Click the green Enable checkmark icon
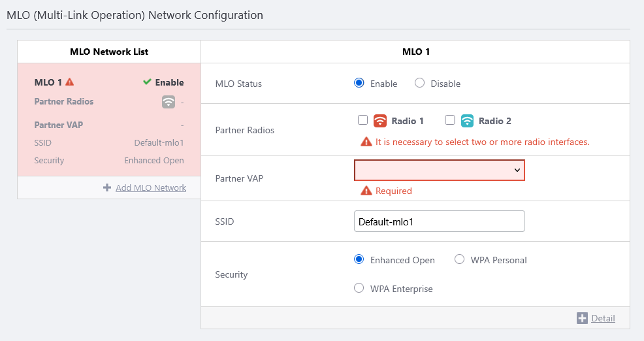644x341 pixels. click(148, 82)
